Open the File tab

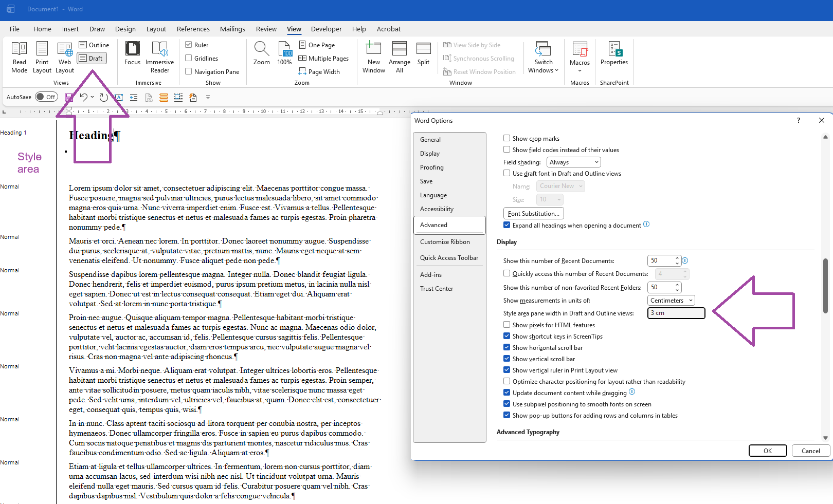pyautogui.click(x=14, y=29)
